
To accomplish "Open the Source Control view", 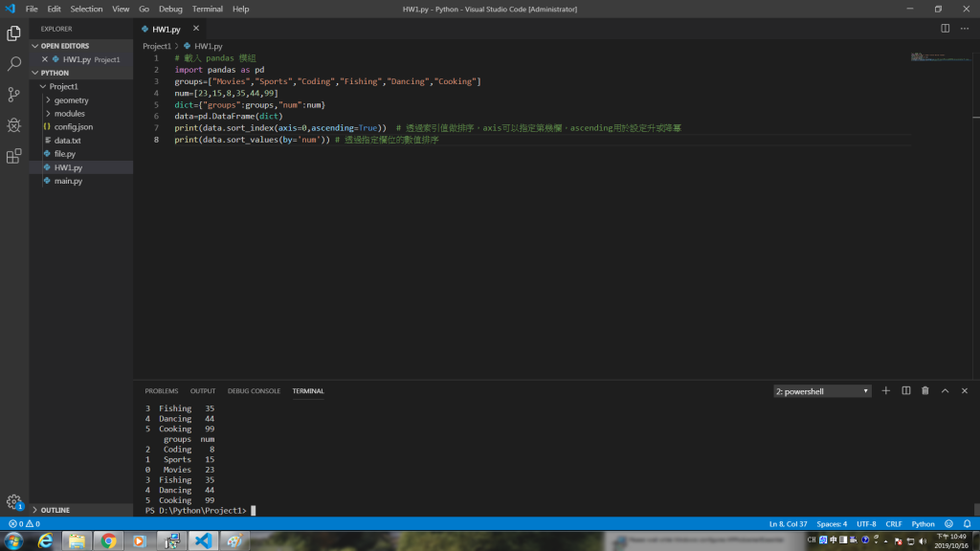I will (x=13, y=95).
